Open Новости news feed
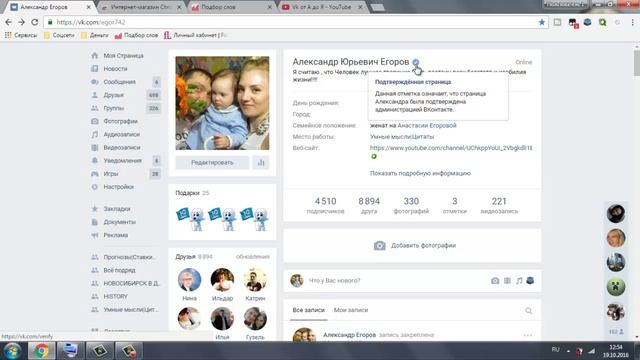The width and height of the screenshot is (640, 360). pyautogui.click(x=115, y=69)
